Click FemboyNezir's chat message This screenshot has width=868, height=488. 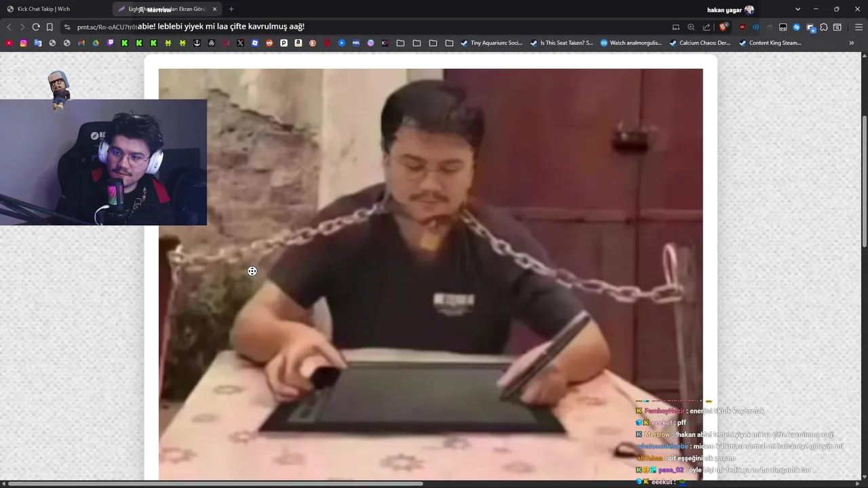(700, 411)
